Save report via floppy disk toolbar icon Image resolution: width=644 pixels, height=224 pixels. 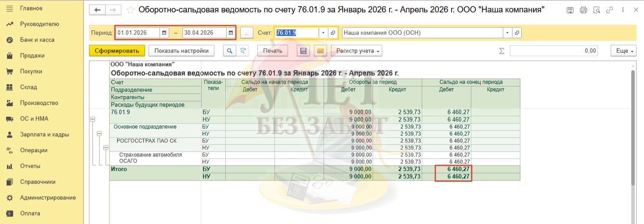click(x=303, y=51)
